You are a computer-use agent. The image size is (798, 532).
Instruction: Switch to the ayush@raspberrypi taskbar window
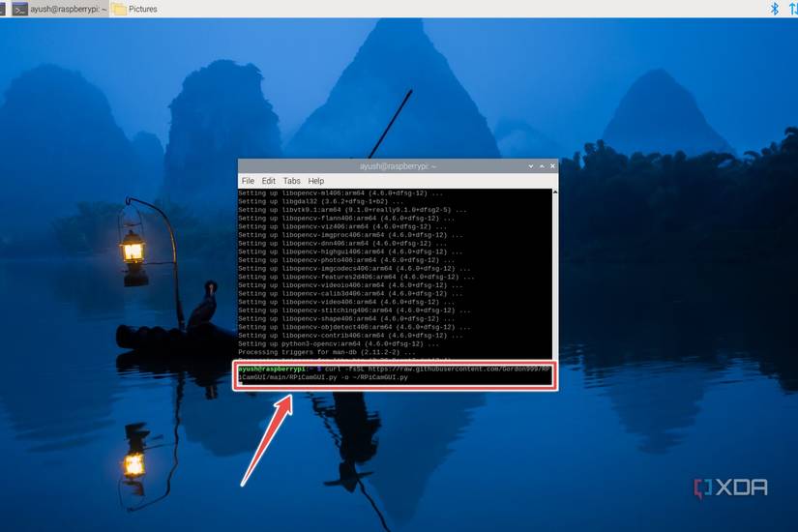(x=60, y=9)
